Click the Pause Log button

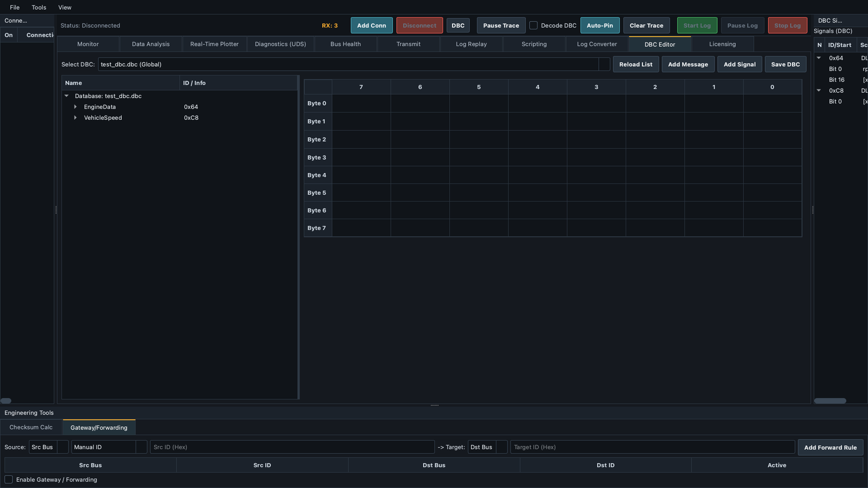pyautogui.click(x=743, y=25)
